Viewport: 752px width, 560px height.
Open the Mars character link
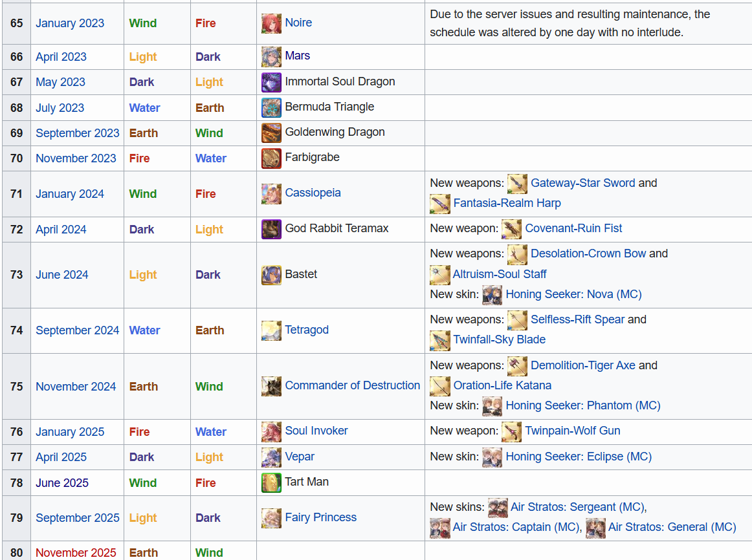click(x=297, y=56)
